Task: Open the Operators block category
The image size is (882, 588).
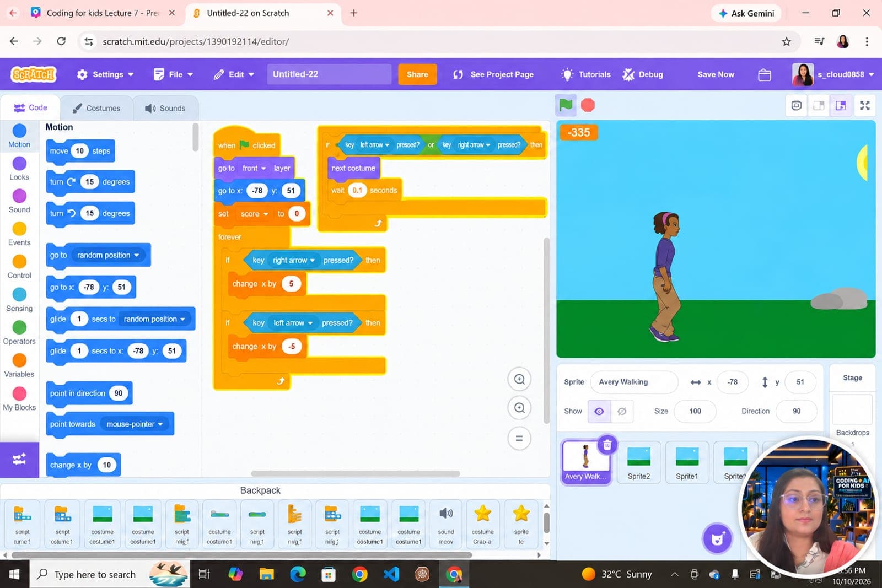Action: tap(19, 333)
